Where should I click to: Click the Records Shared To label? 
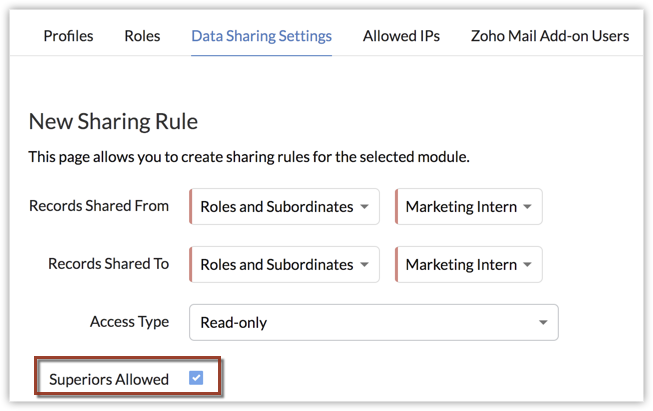[108, 264]
